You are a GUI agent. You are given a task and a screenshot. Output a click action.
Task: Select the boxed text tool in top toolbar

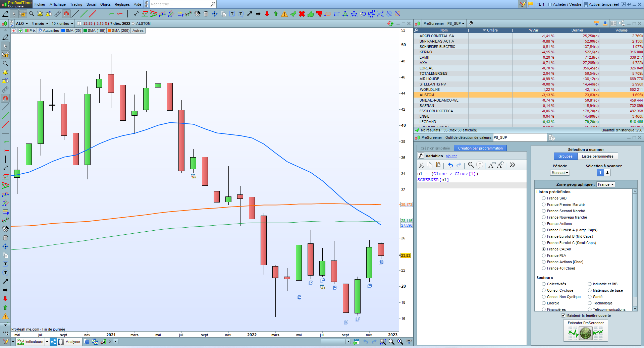click(x=232, y=14)
